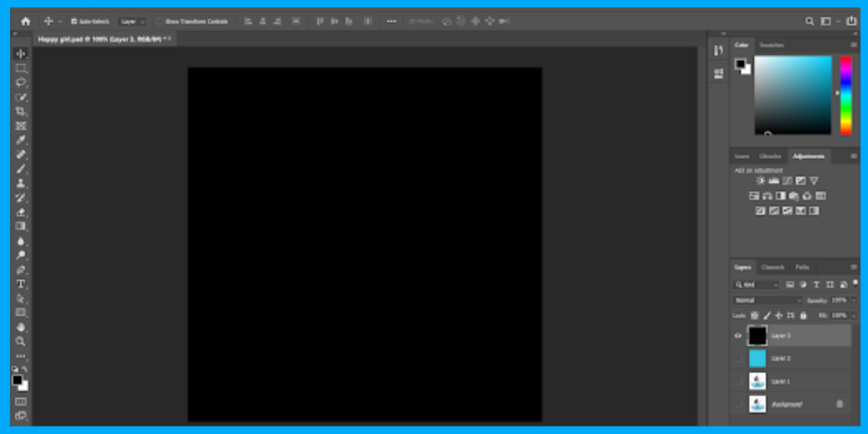Switch to the Libraries tab

[770, 157]
